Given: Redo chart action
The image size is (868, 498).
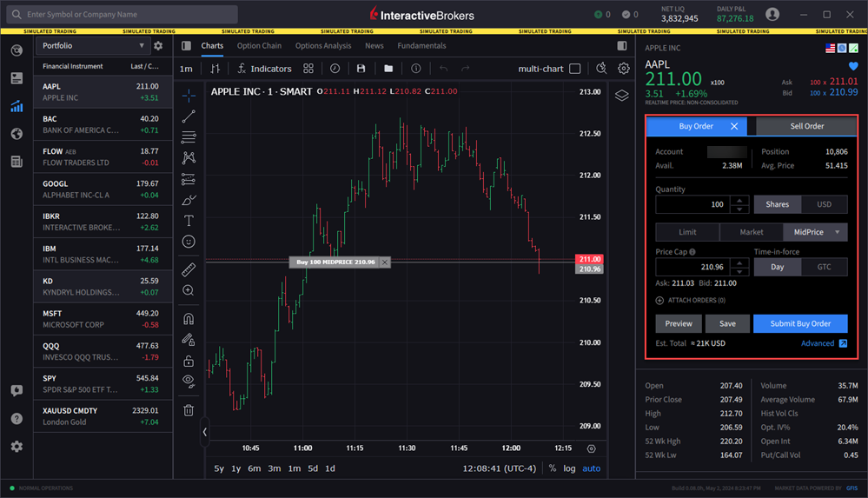Looking at the screenshot, I should point(466,69).
